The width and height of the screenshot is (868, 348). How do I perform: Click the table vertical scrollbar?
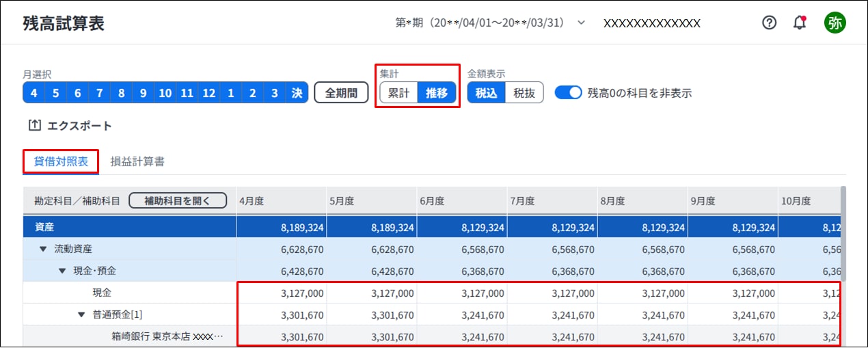[x=843, y=232]
